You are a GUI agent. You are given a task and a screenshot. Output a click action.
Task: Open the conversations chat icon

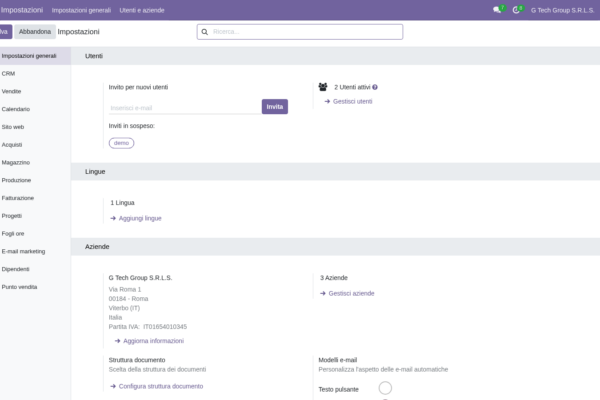(x=497, y=10)
